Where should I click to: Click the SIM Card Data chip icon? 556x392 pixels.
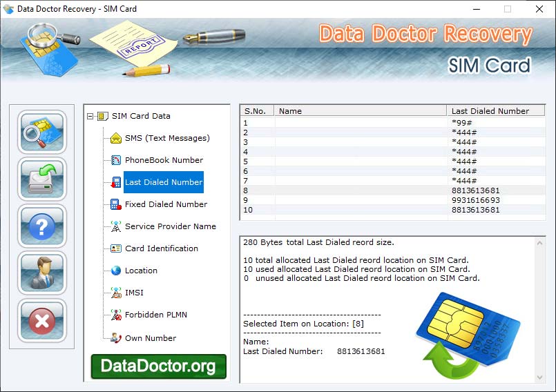[x=102, y=116]
